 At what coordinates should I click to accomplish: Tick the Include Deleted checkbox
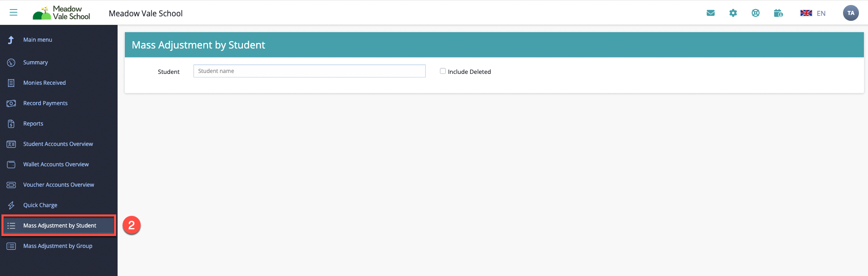pyautogui.click(x=443, y=71)
